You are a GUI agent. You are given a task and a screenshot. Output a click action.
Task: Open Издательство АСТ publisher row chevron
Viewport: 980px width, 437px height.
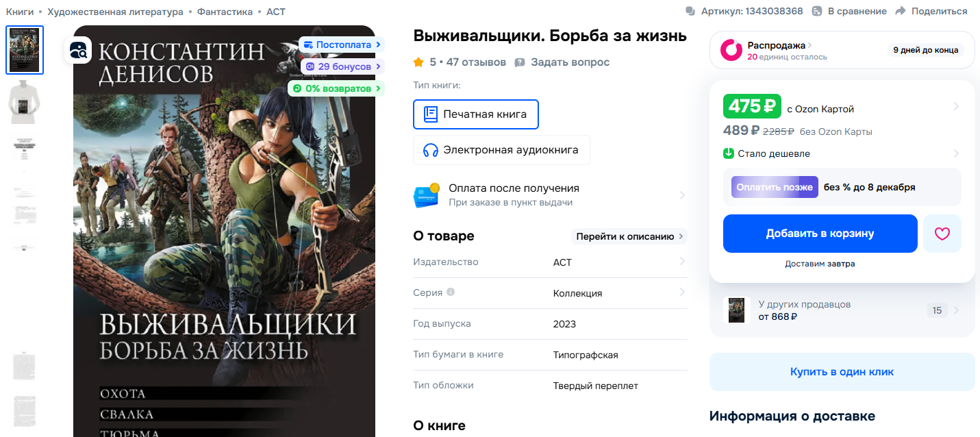click(x=682, y=261)
